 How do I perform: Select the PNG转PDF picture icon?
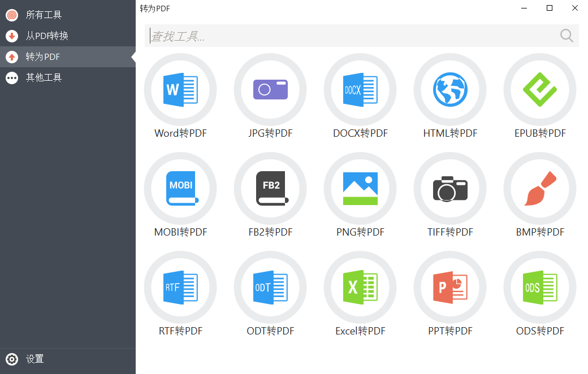(360, 189)
